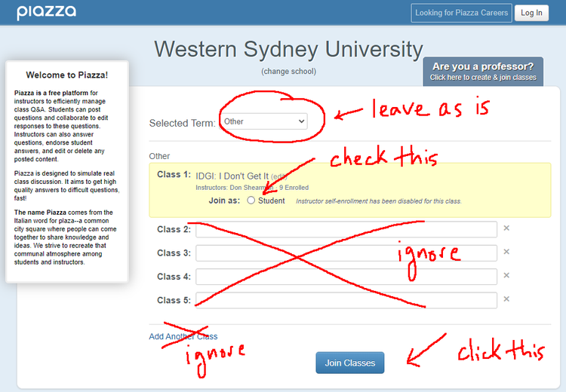Focus the Class 4 input field
This screenshot has height=392, width=566.
(346, 277)
